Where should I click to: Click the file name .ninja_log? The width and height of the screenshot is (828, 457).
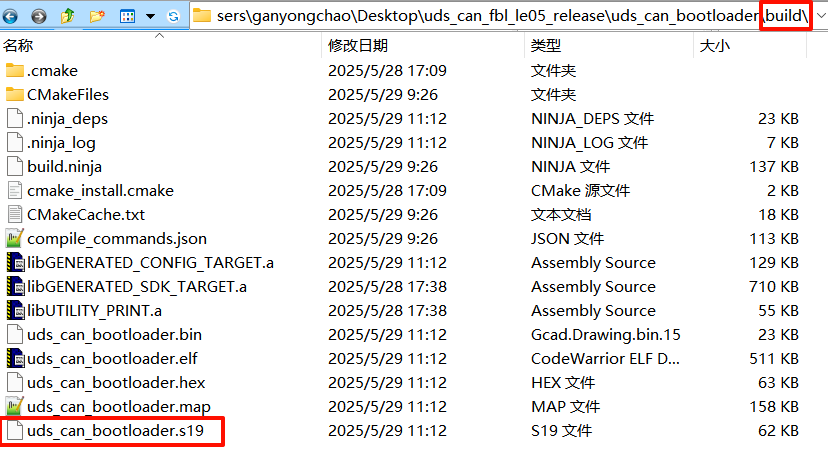coord(61,143)
